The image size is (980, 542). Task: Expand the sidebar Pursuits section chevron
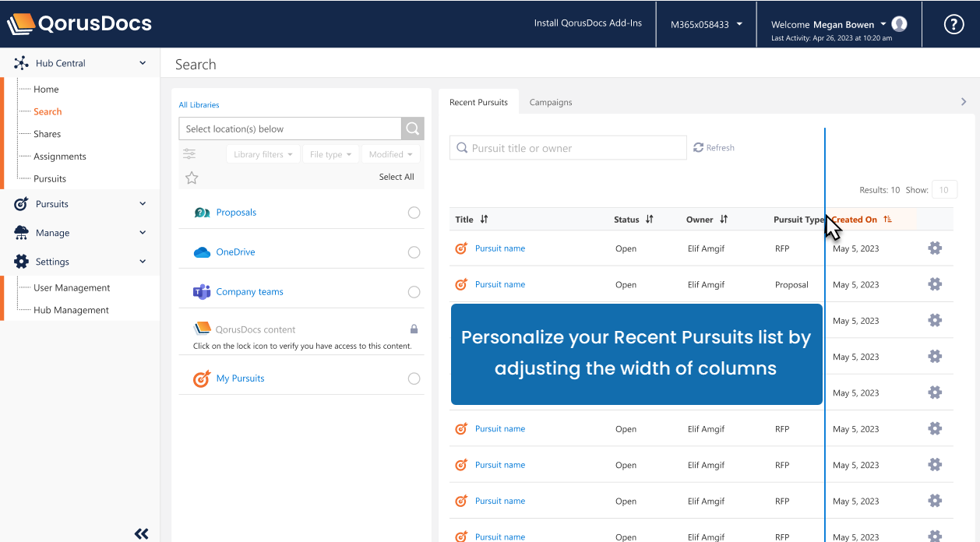click(x=143, y=204)
